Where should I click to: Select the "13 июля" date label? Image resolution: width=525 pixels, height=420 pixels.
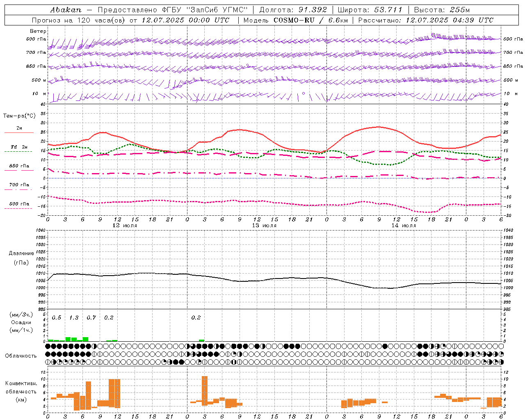(264, 226)
